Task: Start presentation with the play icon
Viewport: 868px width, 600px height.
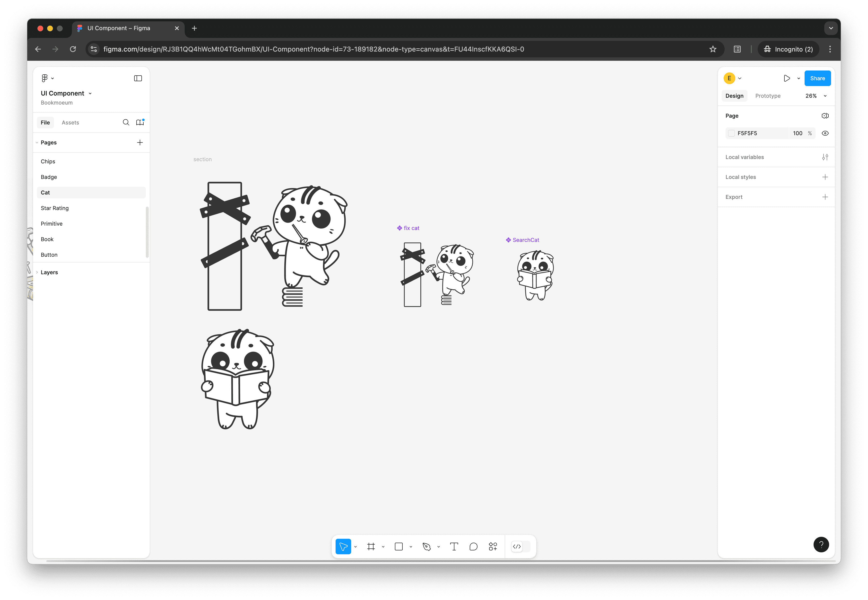Action: click(x=786, y=78)
